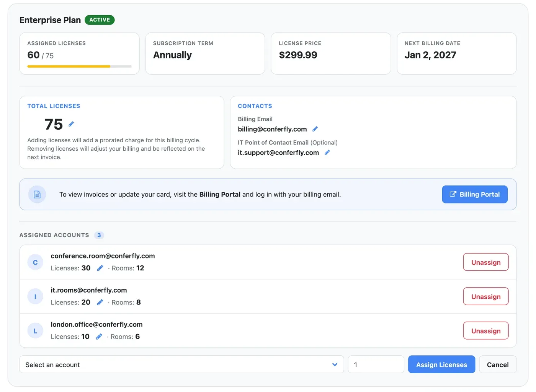Click the conference.room@conferfly.com account name
Screen dimensions: 536x392
click(x=103, y=256)
